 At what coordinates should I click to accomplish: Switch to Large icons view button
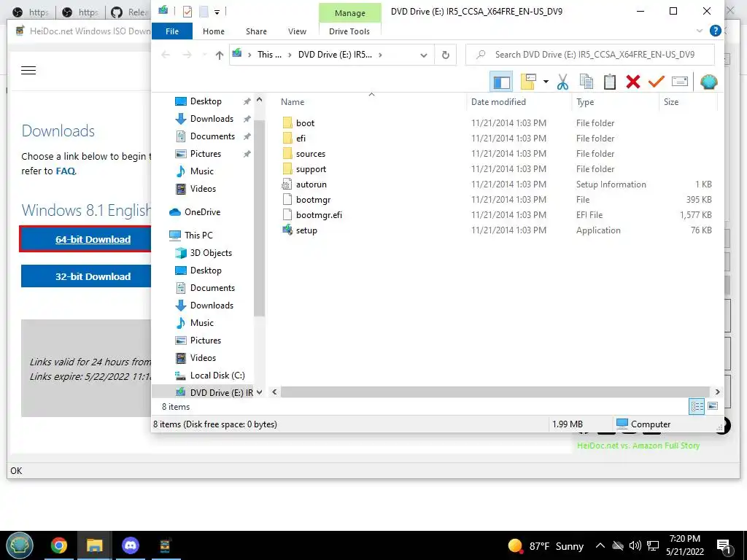click(713, 406)
